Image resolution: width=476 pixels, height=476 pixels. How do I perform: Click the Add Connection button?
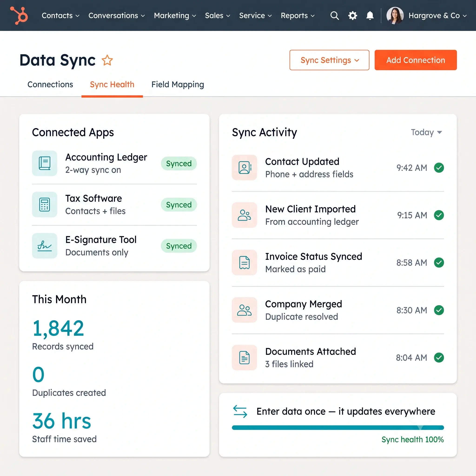coord(416,60)
